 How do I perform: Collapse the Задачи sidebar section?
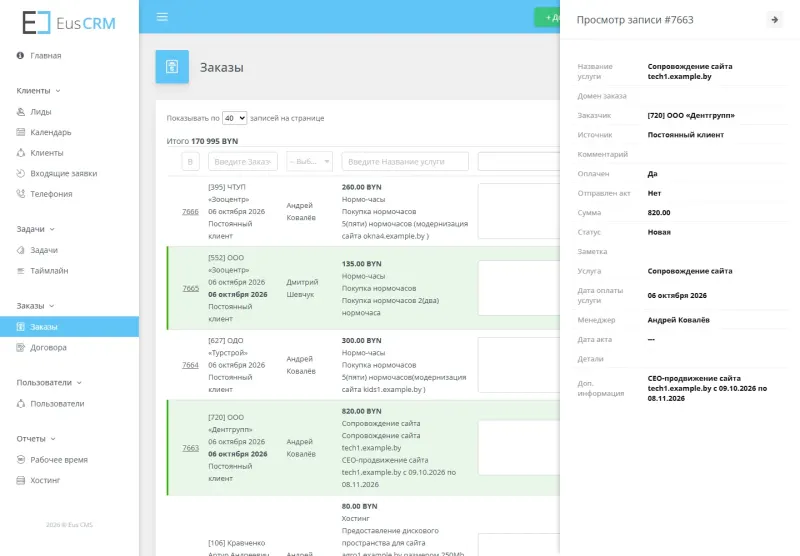[x=35, y=229]
